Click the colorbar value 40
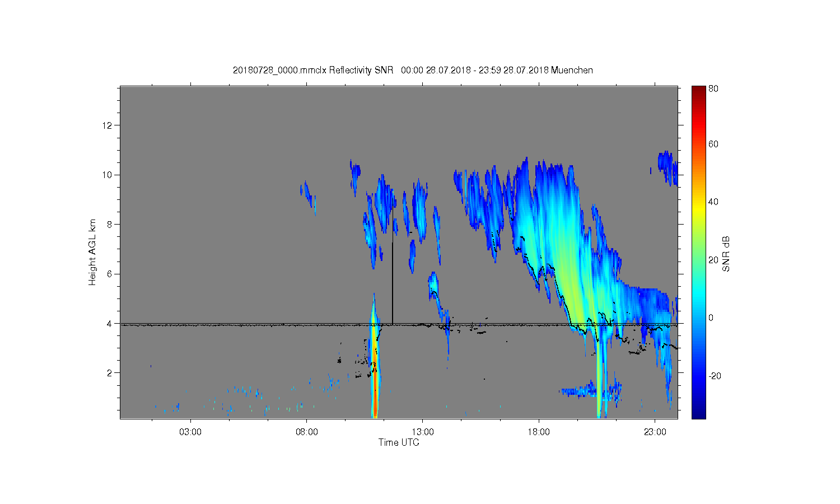The image size is (840, 504). (x=713, y=202)
